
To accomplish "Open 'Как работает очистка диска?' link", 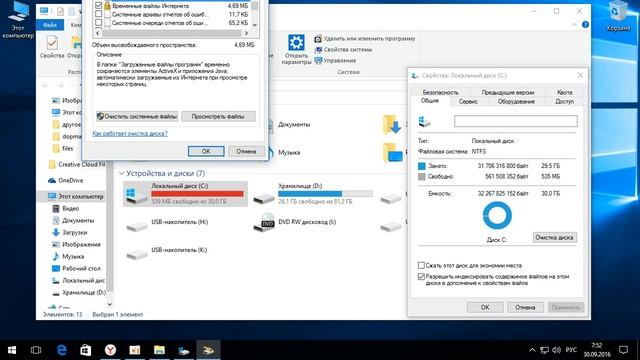I will [x=130, y=133].
